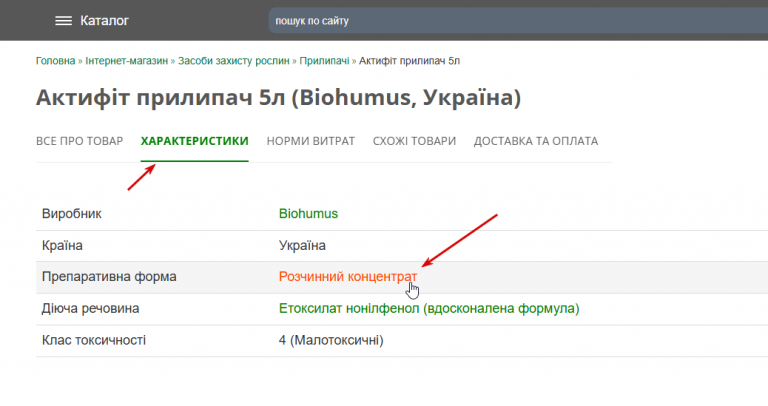The image size is (768, 406).
Task: Select the 'Україна' country value
Action: pos(302,245)
